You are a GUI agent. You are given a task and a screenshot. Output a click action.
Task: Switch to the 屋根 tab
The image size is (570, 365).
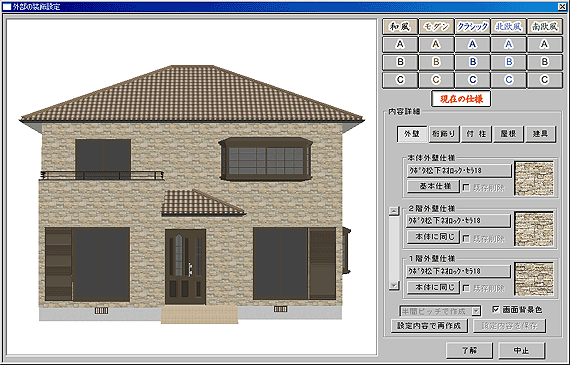(508, 134)
